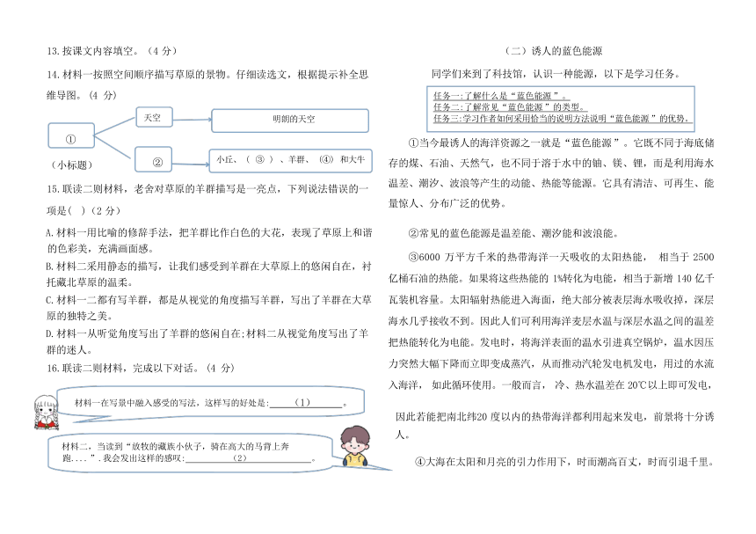
Task: Click the girl cartoon avatar
Action: tap(47, 413)
